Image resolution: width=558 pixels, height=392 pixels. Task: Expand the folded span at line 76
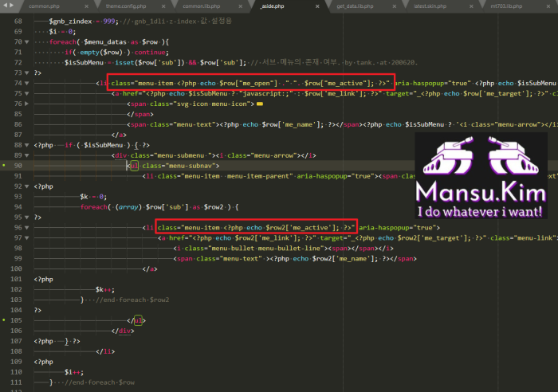(x=27, y=104)
